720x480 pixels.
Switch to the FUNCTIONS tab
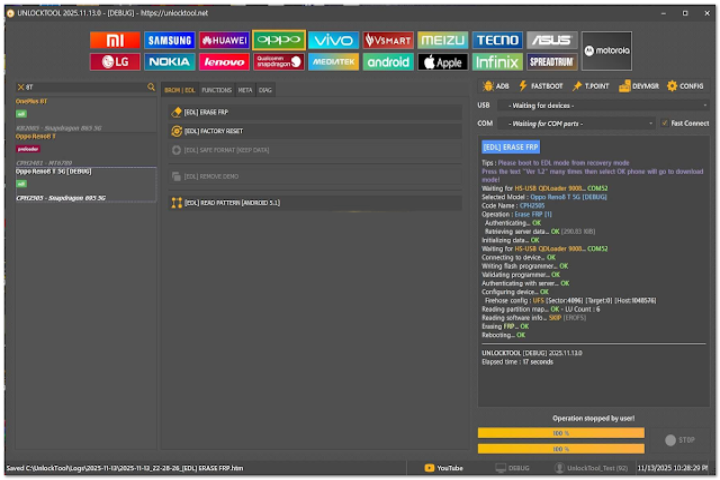pos(216,90)
